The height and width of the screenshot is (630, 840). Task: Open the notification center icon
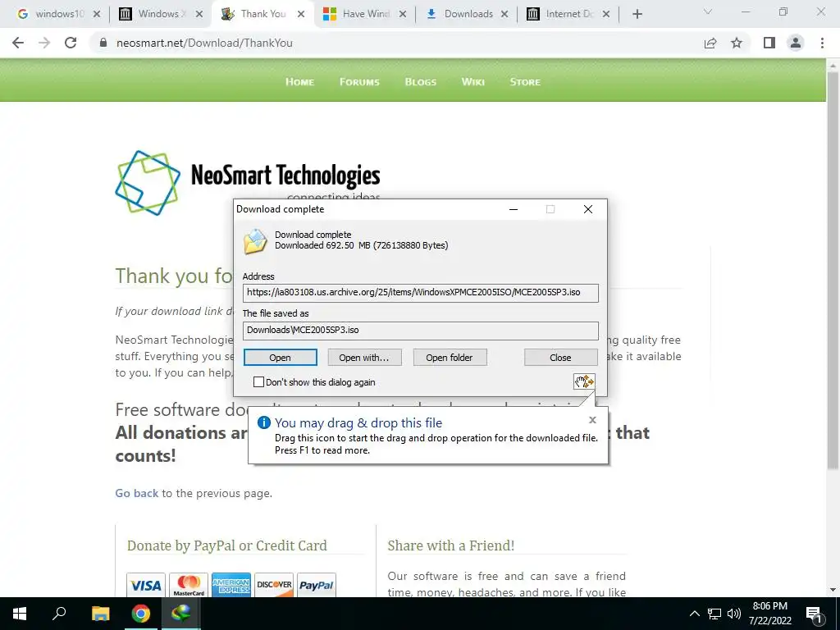[815, 614]
